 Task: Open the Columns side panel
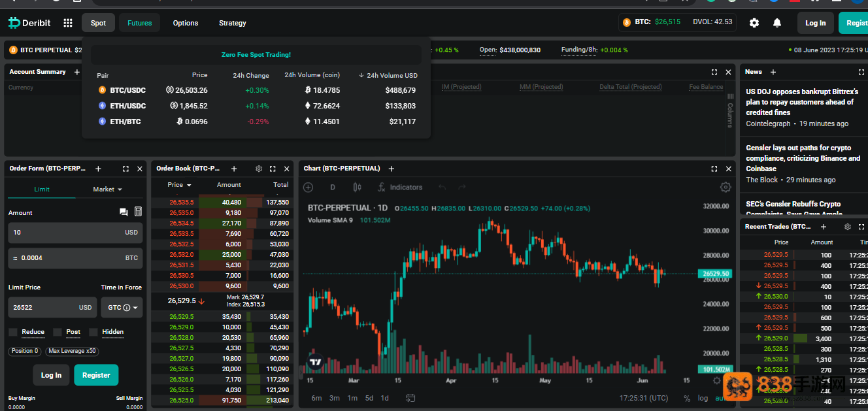click(730, 111)
